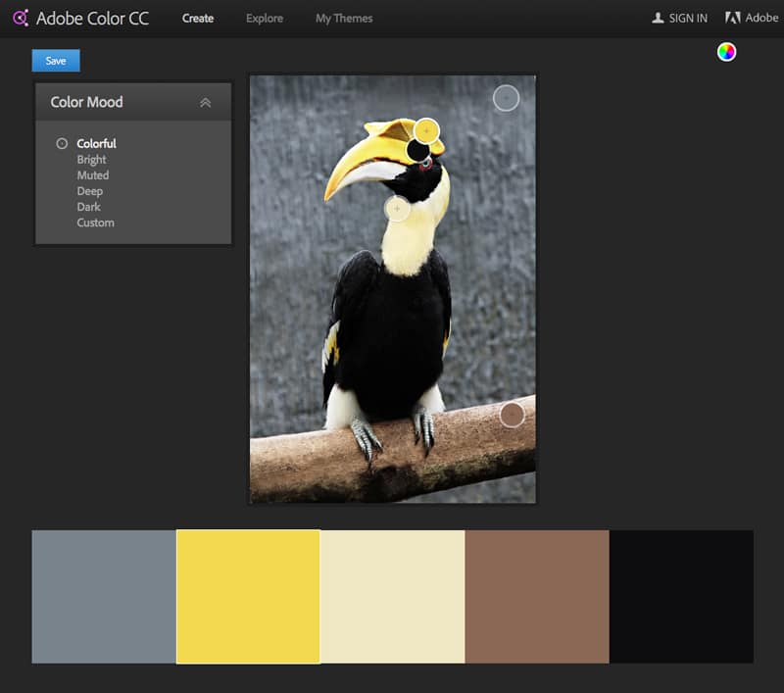Click the cream color picker marker on neck
Image resolution: width=784 pixels, height=693 pixels.
click(397, 209)
